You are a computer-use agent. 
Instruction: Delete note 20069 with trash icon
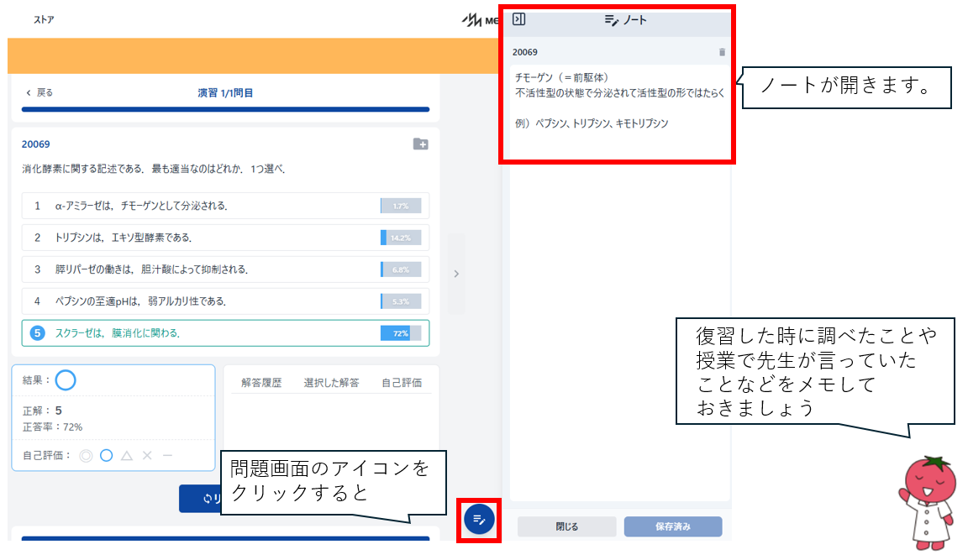(x=722, y=52)
